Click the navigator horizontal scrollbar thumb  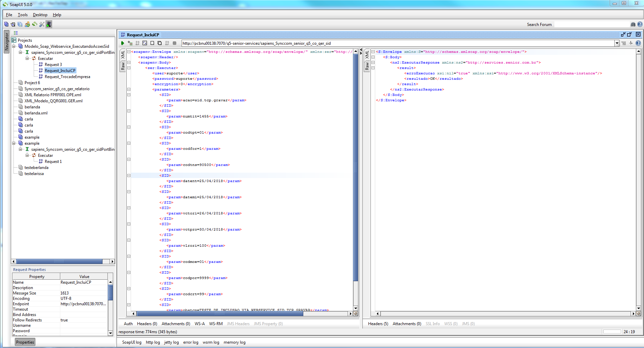[59, 262]
